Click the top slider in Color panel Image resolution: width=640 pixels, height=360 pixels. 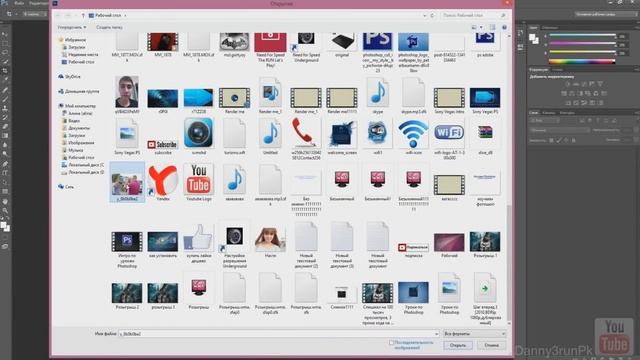[582, 36]
